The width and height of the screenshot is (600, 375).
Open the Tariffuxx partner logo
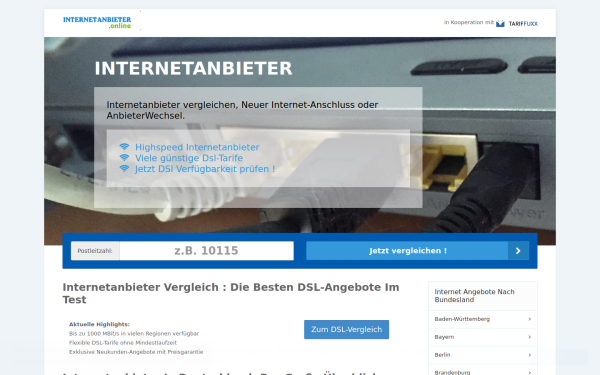[517, 24]
